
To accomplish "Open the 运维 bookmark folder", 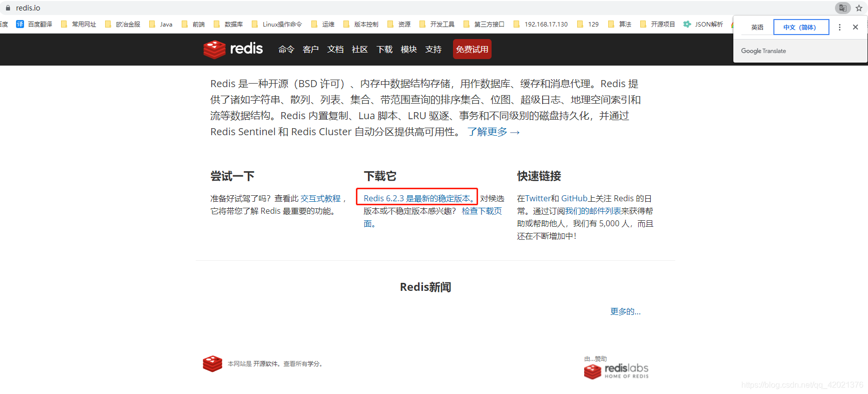I will (323, 24).
